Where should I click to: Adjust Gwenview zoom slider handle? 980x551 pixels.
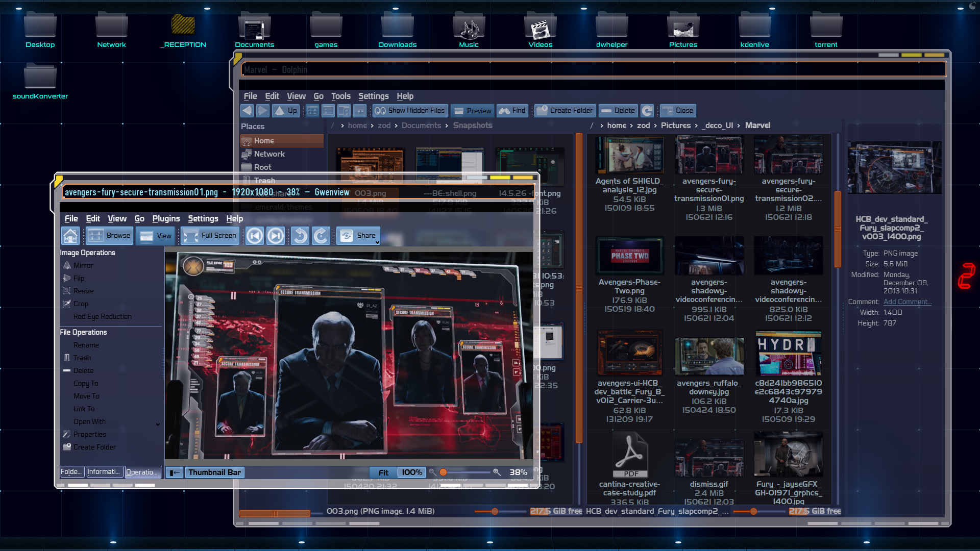(x=444, y=472)
